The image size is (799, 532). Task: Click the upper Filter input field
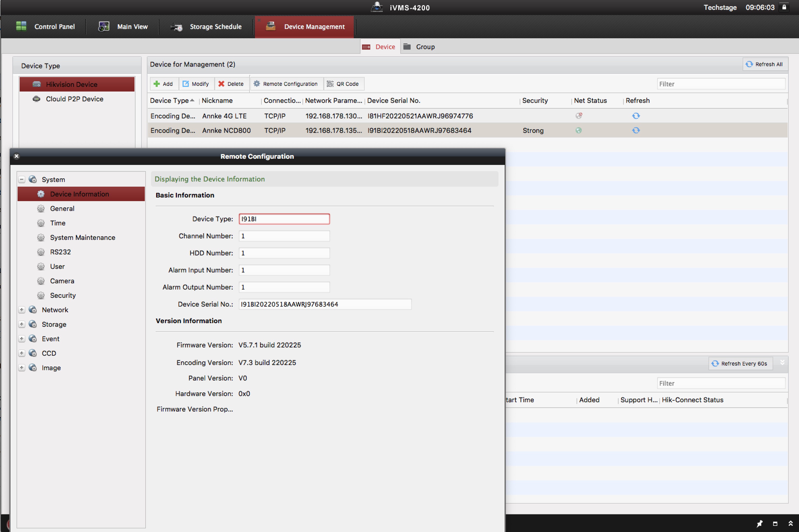pos(721,84)
